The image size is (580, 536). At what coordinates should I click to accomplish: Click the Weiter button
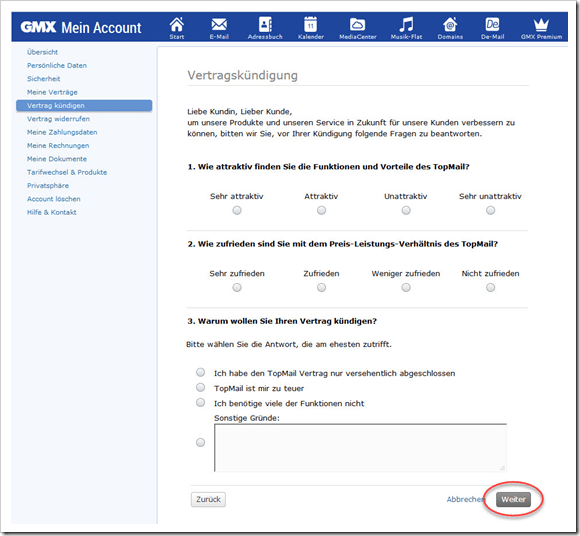click(x=513, y=499)
